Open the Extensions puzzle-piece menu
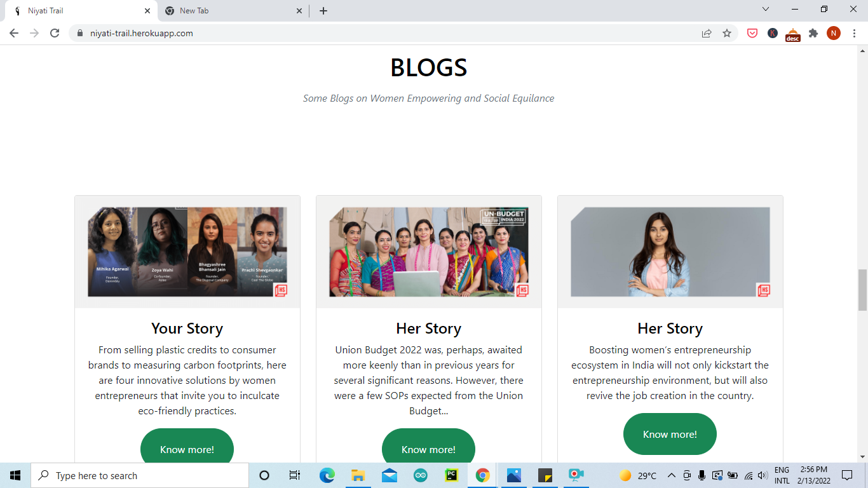868x488 pixels. click(813, 32)
